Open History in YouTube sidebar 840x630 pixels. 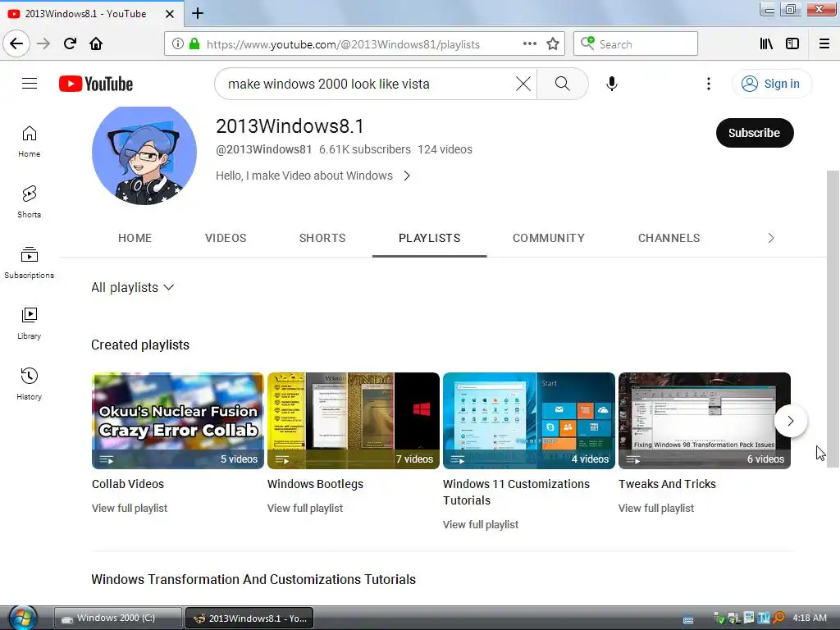tap(29, 384)
